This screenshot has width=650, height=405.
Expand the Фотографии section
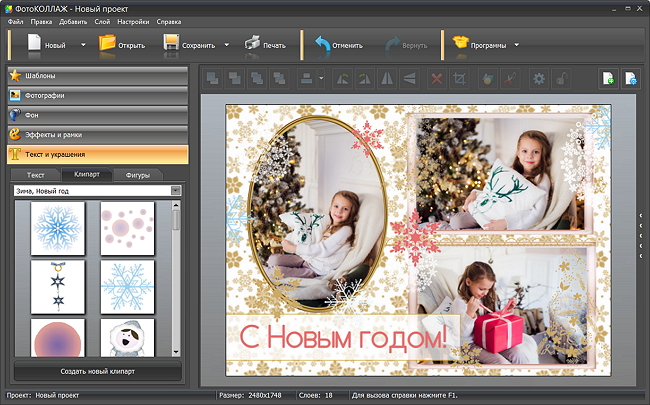pos(98,95)
